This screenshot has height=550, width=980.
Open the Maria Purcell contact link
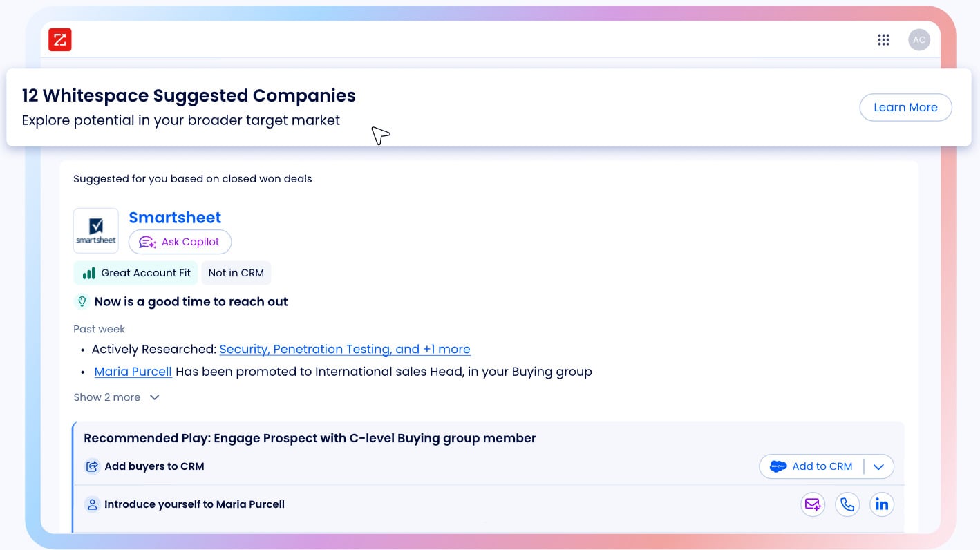[133, 372]
